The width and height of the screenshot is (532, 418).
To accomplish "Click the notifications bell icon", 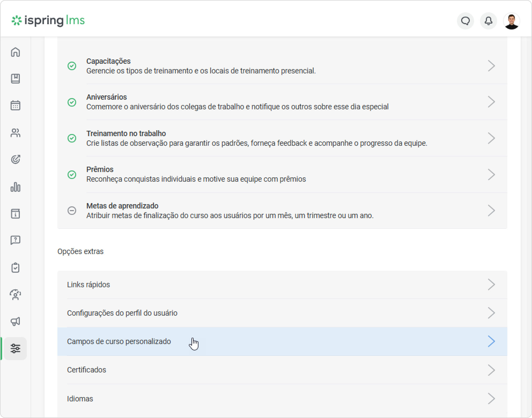I will coord(489,21).
